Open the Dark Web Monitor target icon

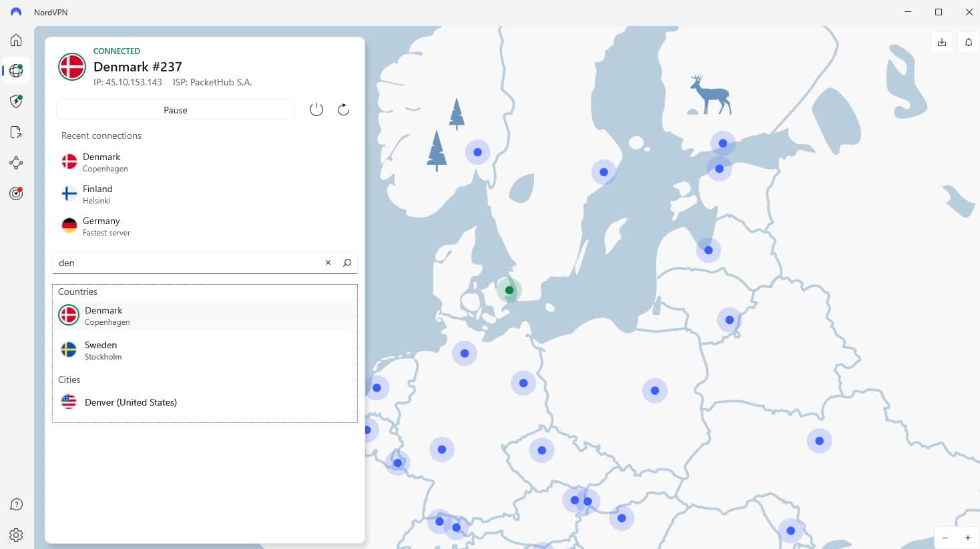click(x=16, y=193)
